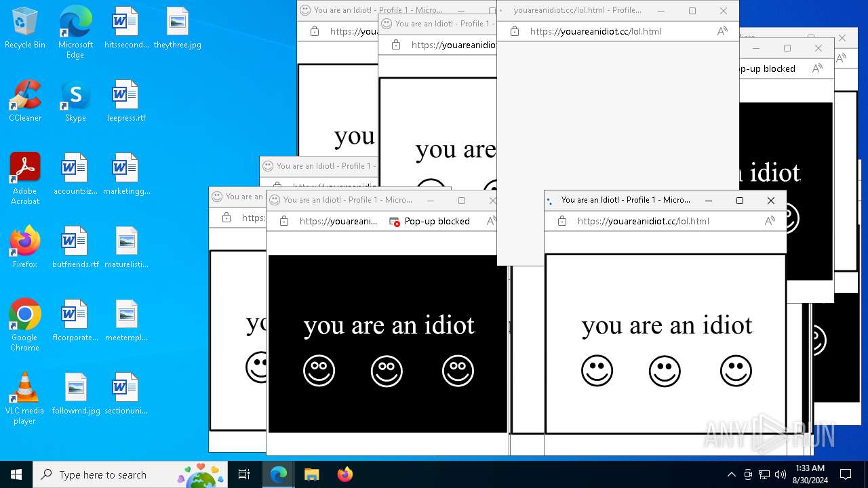Click Read aloud icon in front-right window
This screenshot has height=488, width=868.
click(x=770, y=221)
